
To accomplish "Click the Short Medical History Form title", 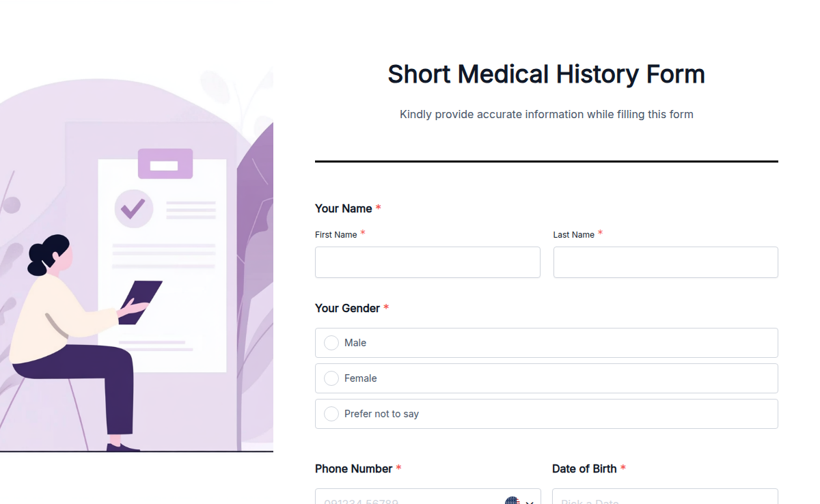I will pyautogui.click(x=546, y=74).
